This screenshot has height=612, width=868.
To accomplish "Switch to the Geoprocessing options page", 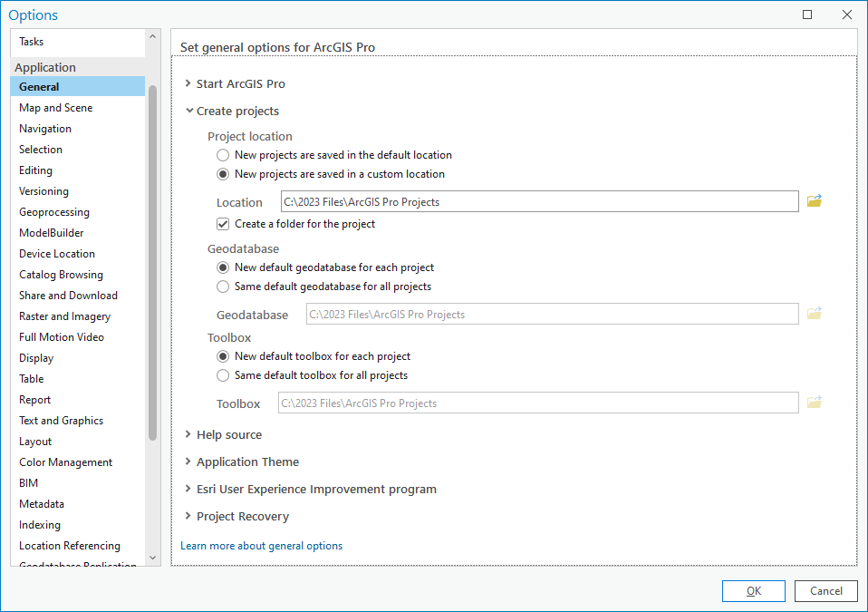I will [x=54, y=212].
